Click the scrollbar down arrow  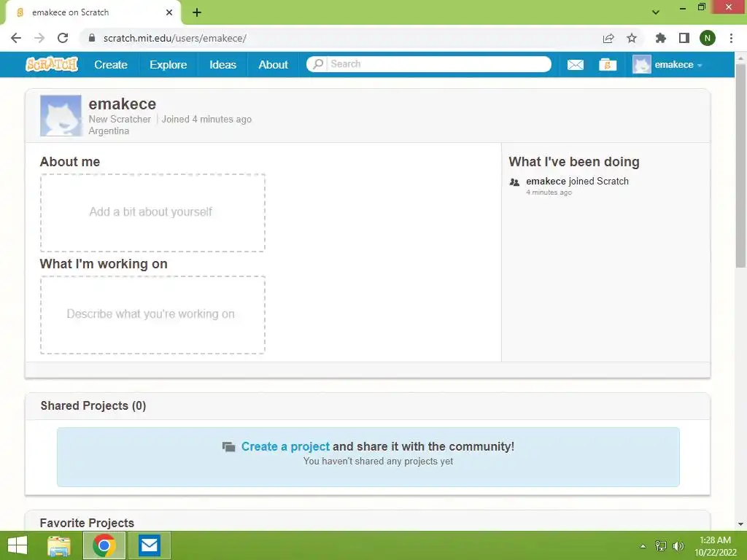[x=740, y=524]
